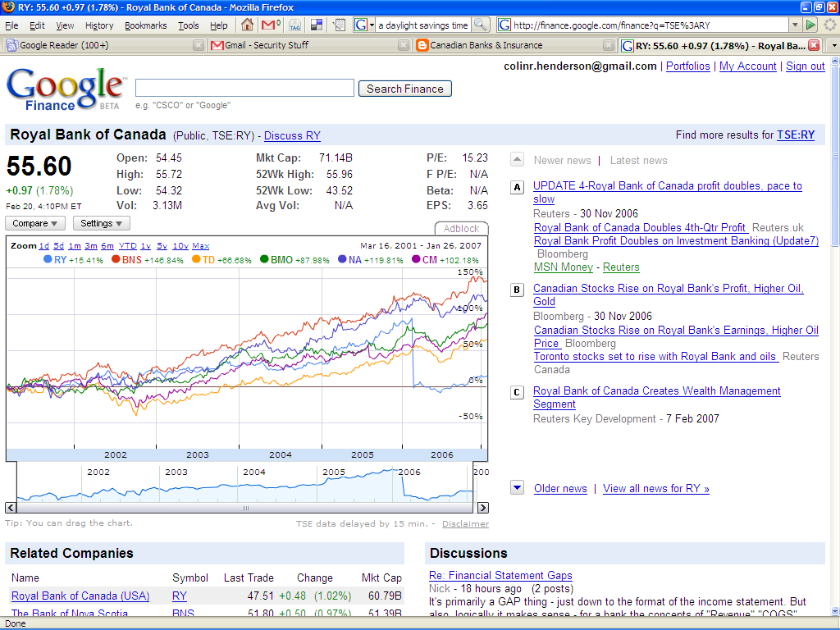Click the Search Finance button

tap(404, 89)
